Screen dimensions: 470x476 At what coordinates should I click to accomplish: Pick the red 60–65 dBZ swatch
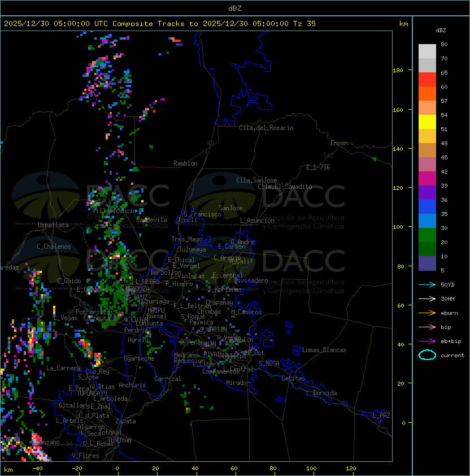[427, 80]
